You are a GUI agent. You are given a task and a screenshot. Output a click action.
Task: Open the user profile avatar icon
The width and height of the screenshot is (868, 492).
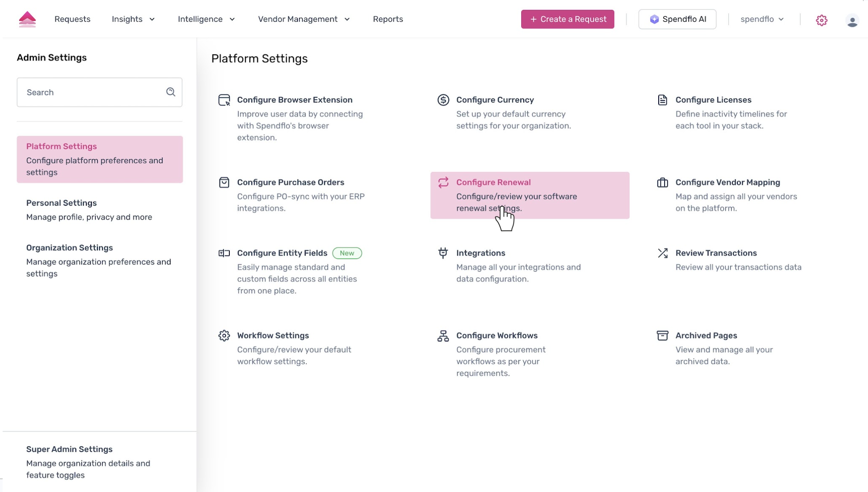pos(852,20)
